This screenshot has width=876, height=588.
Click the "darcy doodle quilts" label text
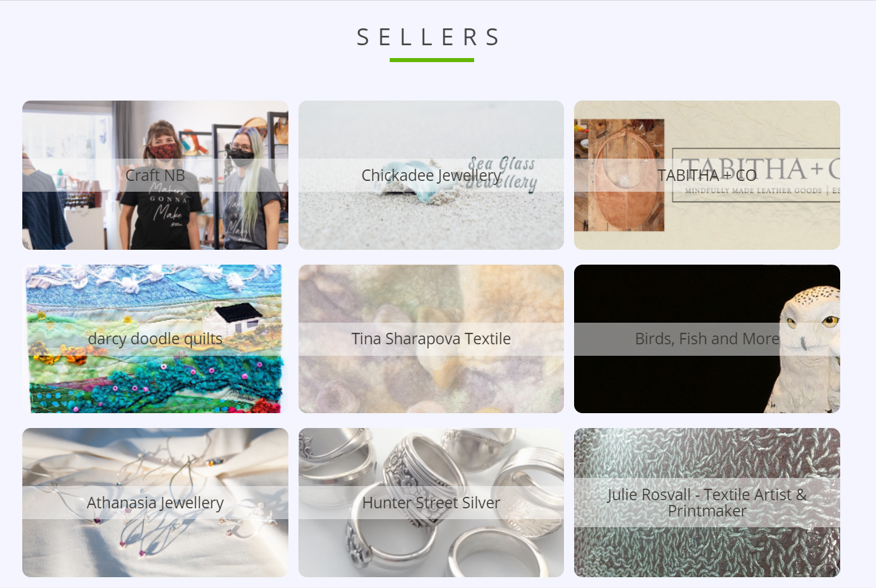coord(155,339)
